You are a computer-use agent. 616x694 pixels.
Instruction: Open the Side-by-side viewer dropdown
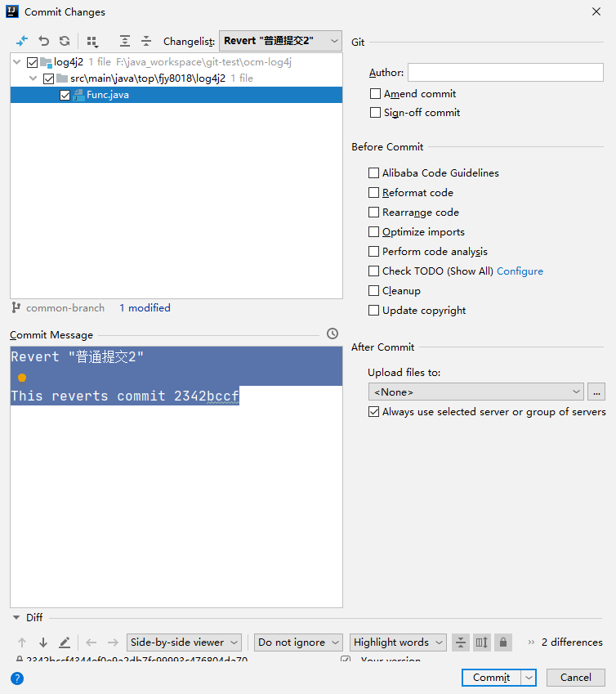185,643
